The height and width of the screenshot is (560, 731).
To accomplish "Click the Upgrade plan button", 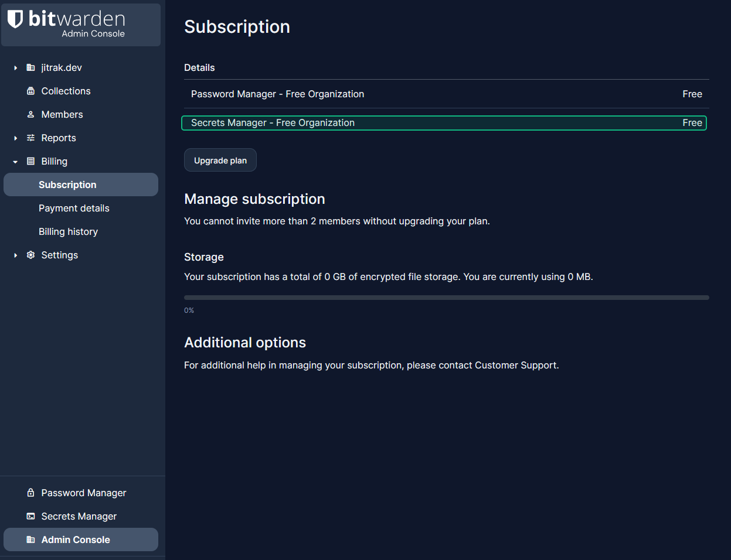I will [x=220, y=160].
